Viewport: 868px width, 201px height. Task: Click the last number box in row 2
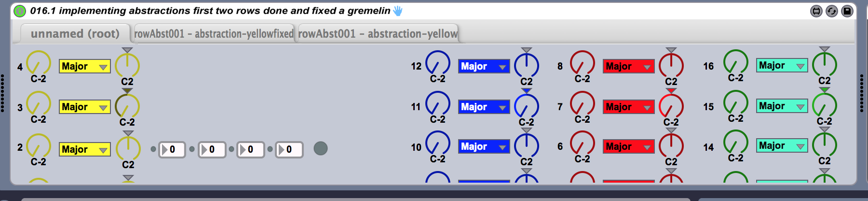[x=289, y=150]
